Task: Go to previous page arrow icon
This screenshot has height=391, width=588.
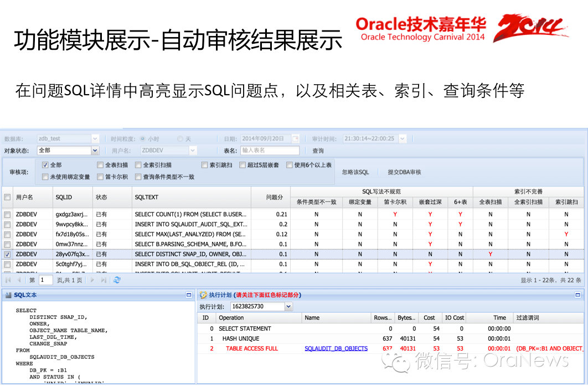Action: [x=19, y=280]
